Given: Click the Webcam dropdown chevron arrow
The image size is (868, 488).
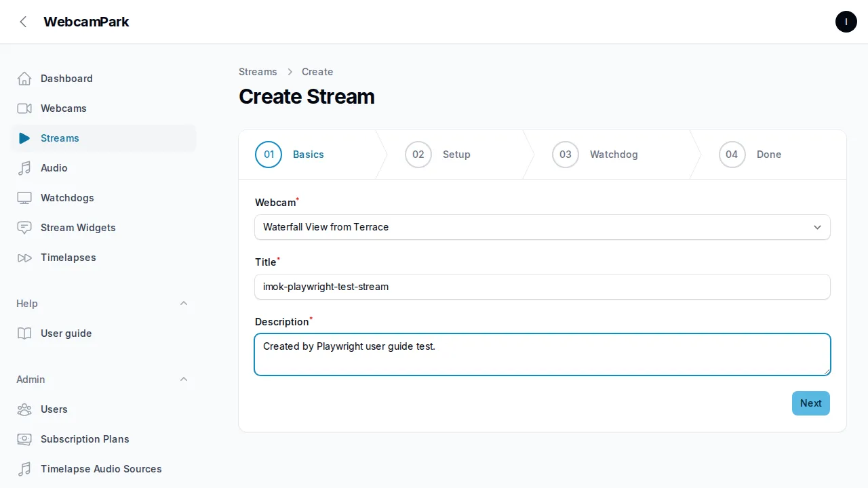Looking at the screenshot, I should [x=817, y=227].
